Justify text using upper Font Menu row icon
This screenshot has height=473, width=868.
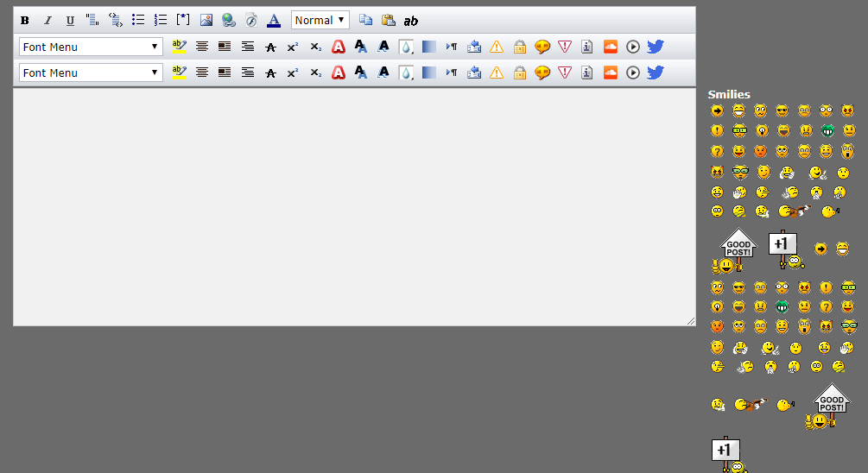tap(225, 47)
